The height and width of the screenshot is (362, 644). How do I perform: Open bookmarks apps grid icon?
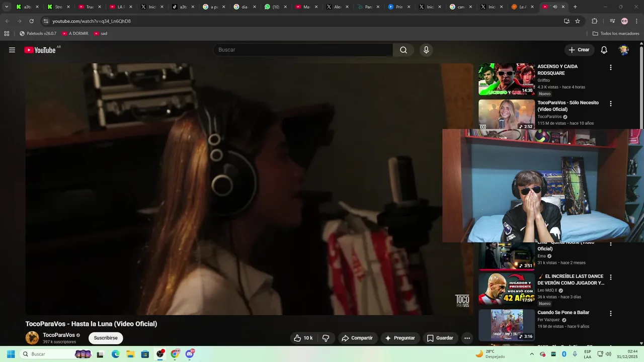7,34
